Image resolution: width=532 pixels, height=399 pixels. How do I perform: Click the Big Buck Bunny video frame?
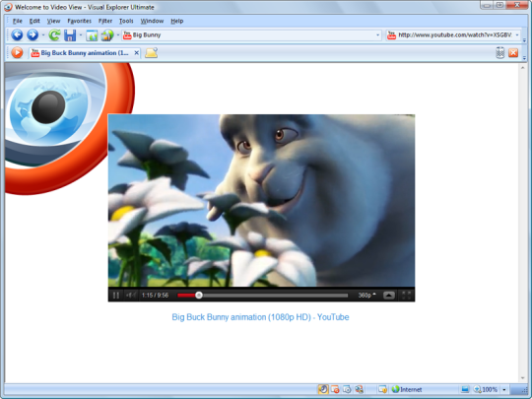261,201
